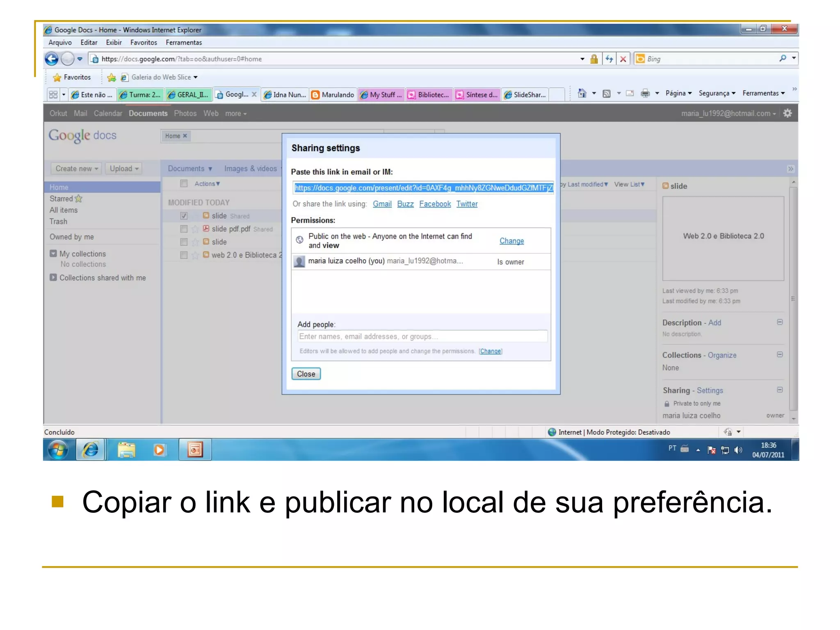840x630 pixels.
Task: Check the slide pdf.pdf checkbox
Action: pyautogui.click(x=184, y=229)
